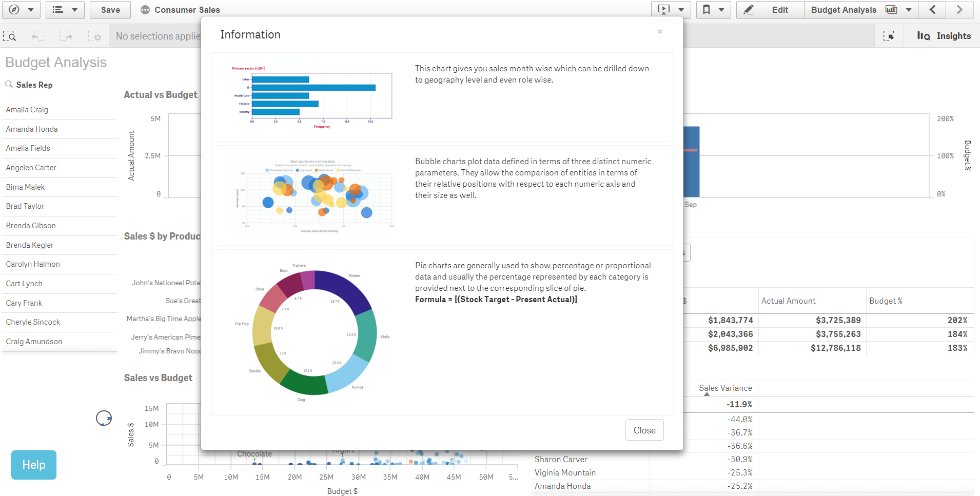Select Carolyn Halmon sales rep

point(60,264)
